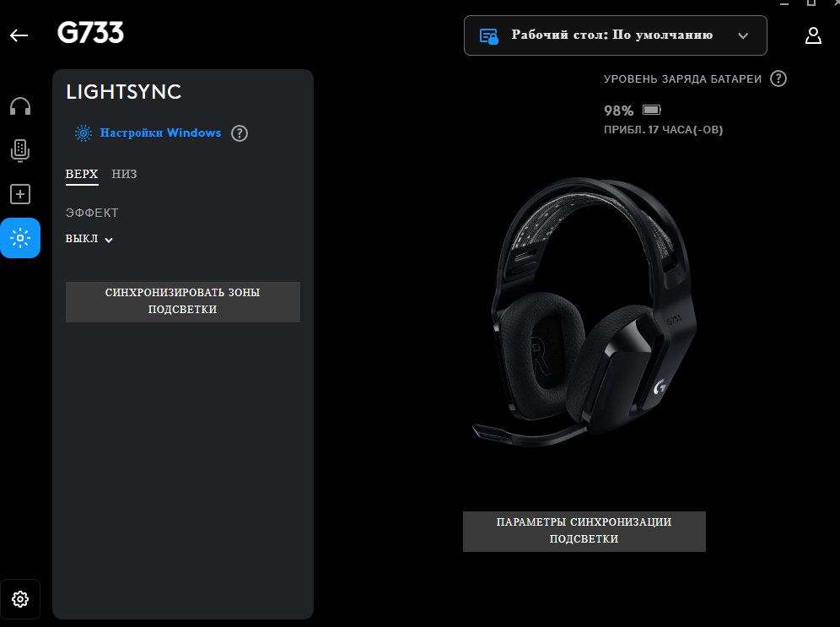Show help for Уровень заряда батареи
Viewport: 840px width, 627px height.
tap(778, 78)
